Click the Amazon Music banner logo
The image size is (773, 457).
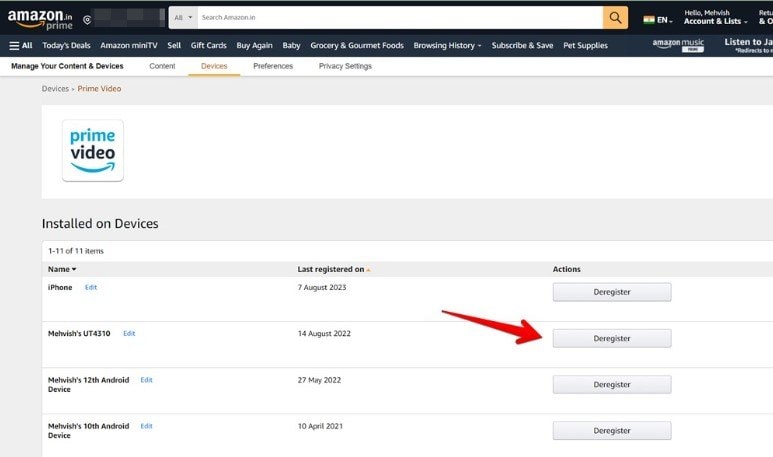[x=678, y=45]
